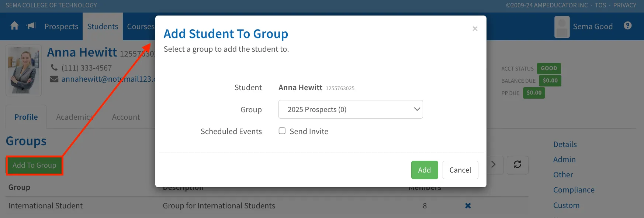644x218 pixels.
Task: Open the Sema Good user avatar
Action: [x=562, y=27]
